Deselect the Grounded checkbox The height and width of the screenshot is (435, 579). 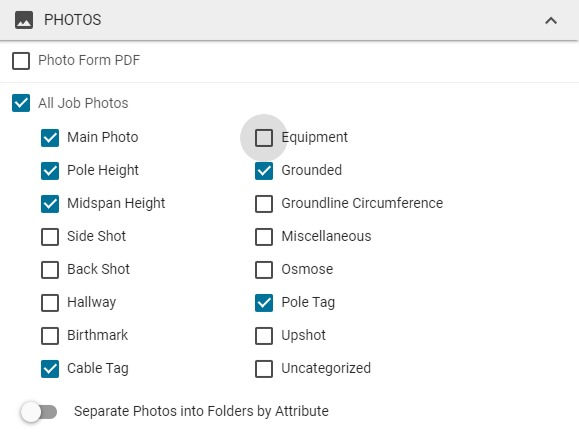(x=264, y=171)
